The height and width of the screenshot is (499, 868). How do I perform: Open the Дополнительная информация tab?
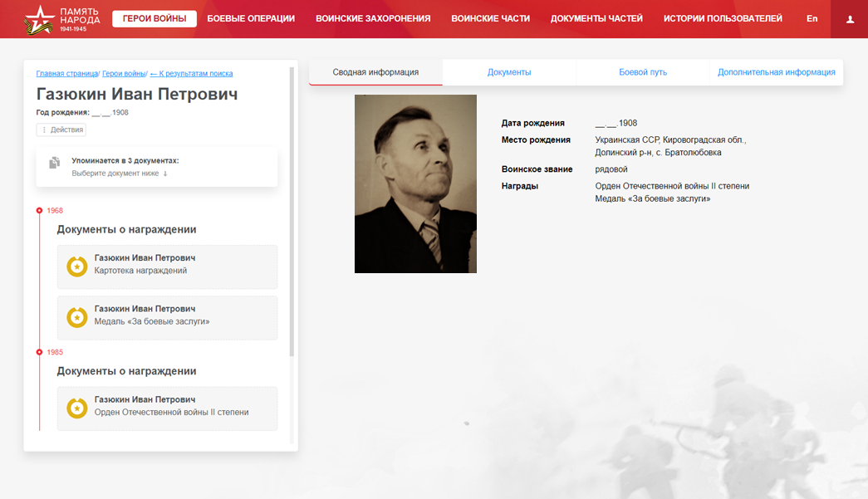(776, 72)
